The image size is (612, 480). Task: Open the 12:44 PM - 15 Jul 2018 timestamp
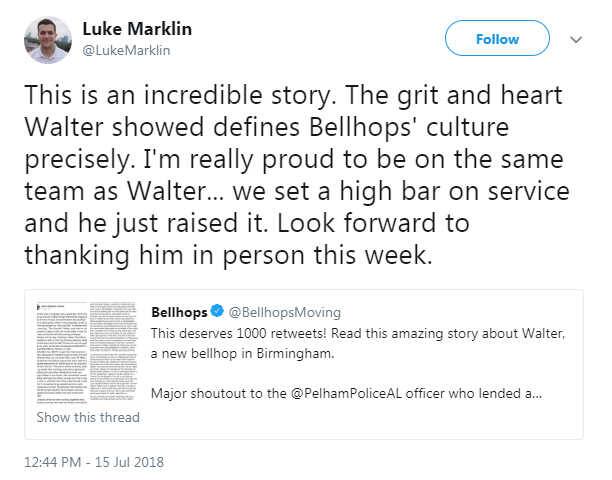[x=94, y=462]
